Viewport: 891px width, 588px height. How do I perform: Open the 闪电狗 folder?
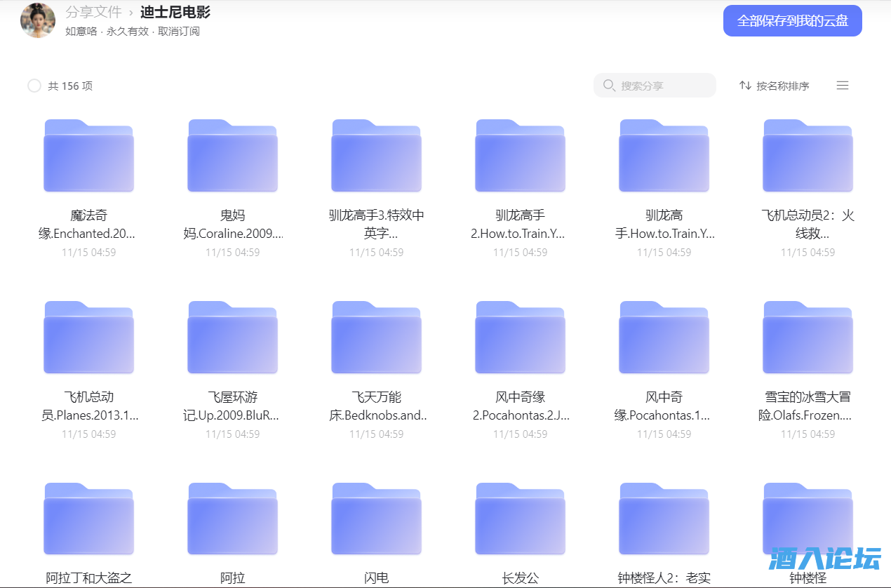coord(376,518)
